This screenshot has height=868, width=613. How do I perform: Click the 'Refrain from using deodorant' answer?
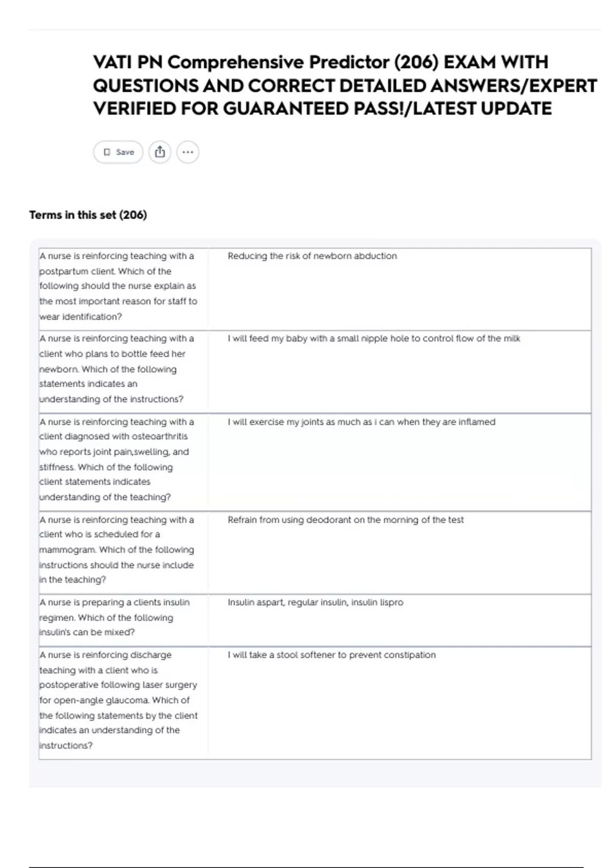(x=346, y=520)
